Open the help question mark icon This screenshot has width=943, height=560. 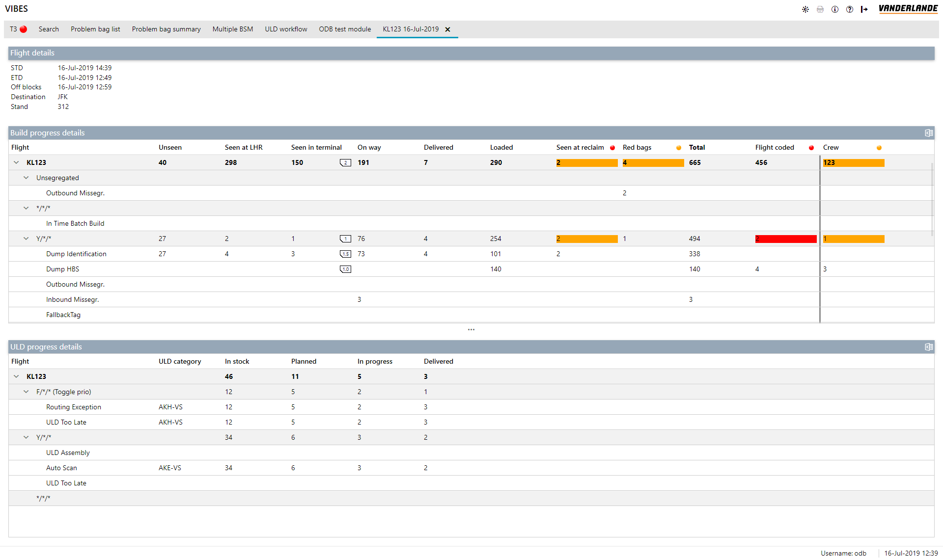point(850,9)
